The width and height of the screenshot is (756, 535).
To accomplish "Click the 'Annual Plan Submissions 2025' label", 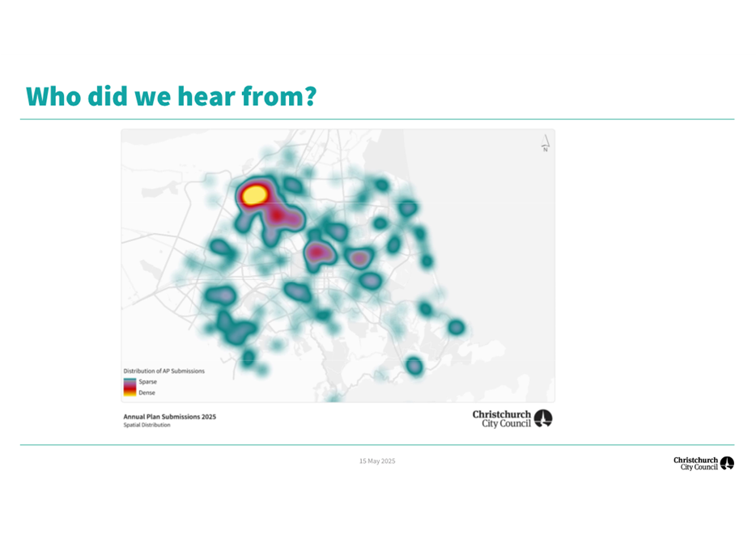I will (x=171, y=415).
